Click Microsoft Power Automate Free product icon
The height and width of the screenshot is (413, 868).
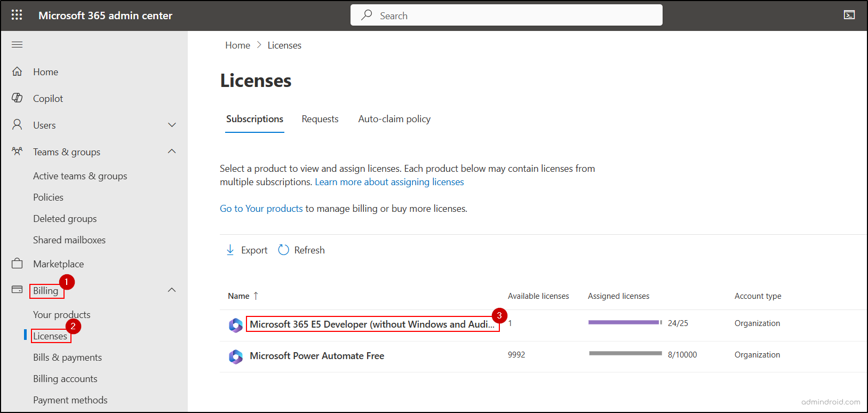click(x=236, y=356)
